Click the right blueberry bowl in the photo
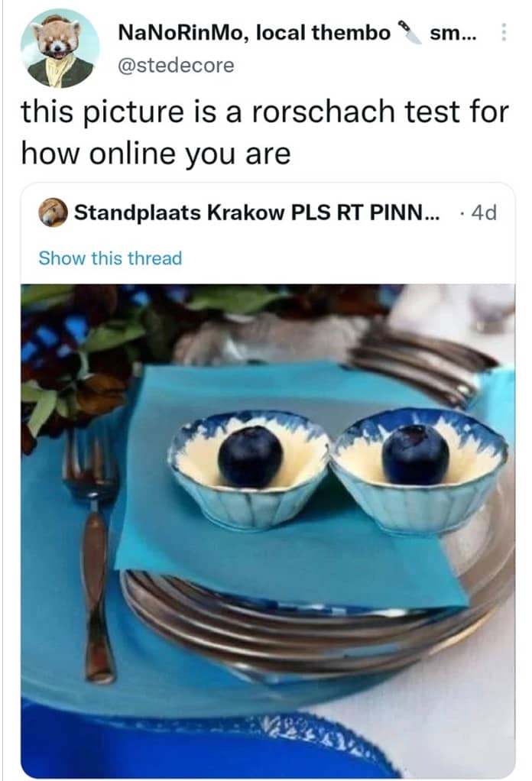This screenshot has height=781, width=532. click(x=419, y=471)
